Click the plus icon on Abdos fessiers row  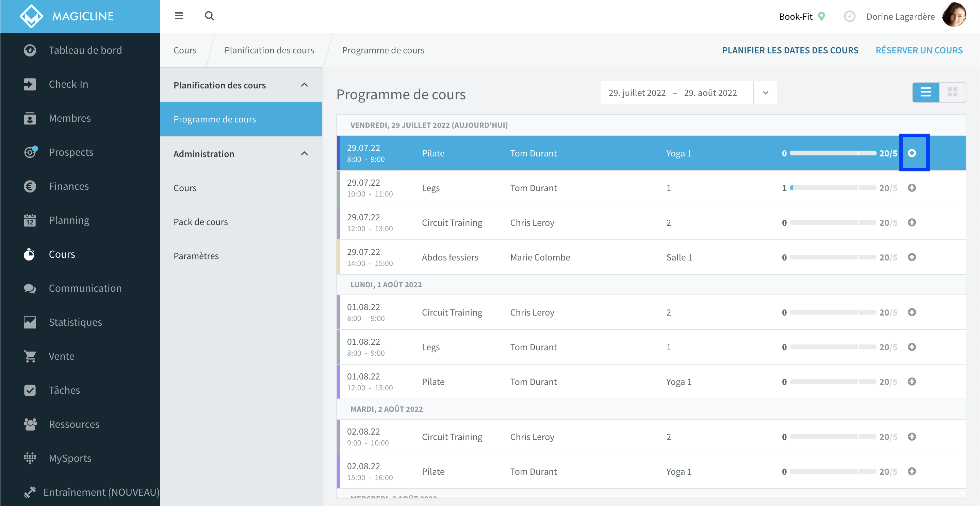tap(912, 257)
